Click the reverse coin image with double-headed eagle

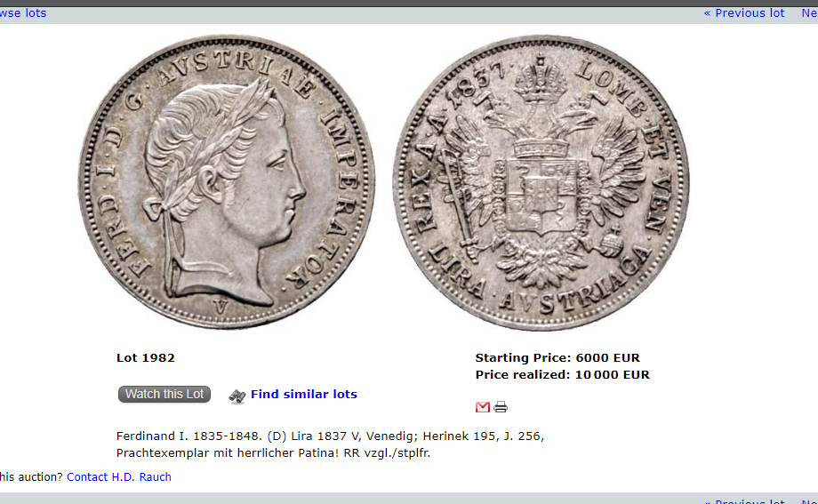click(541, 182)
